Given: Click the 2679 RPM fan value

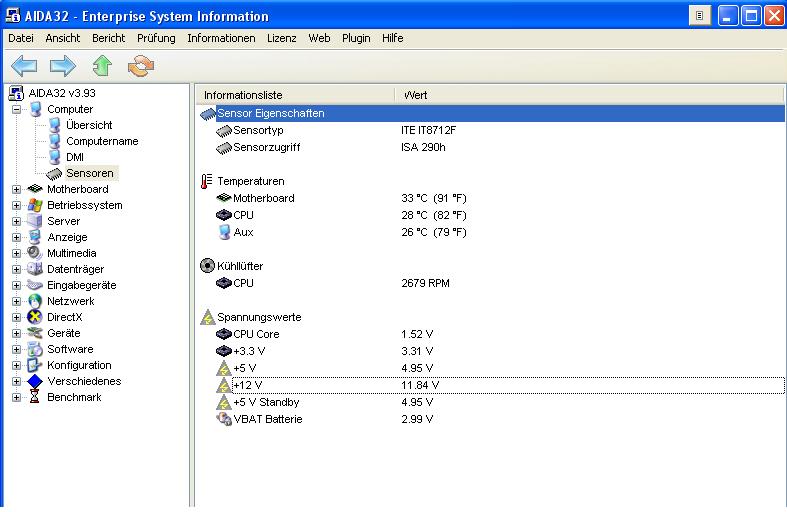Looking at the screenshot, I should [425, 283].
